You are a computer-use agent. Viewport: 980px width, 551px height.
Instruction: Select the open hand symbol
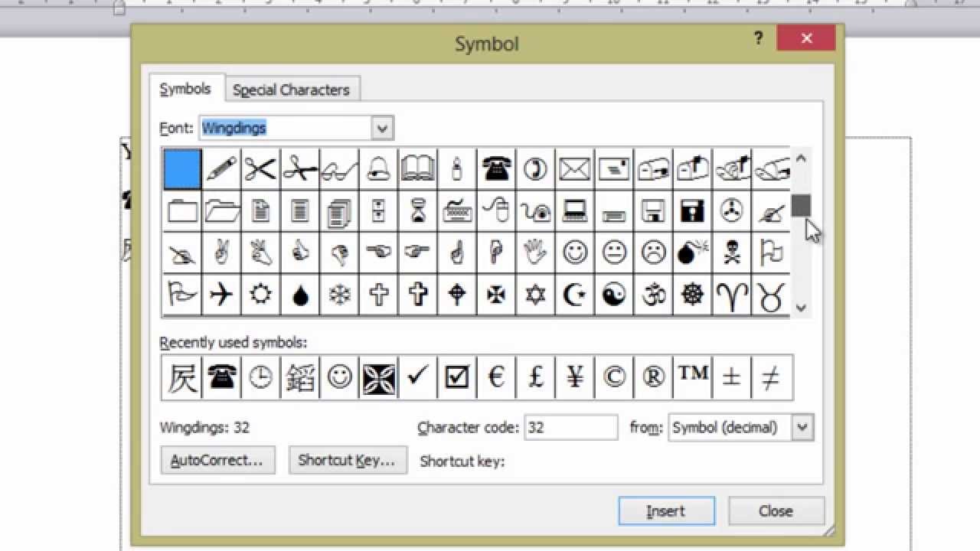(535, 253)
